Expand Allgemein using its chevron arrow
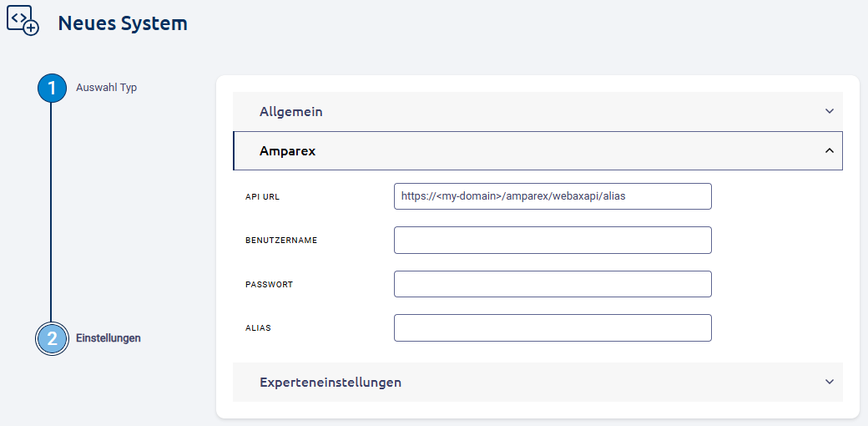 [829, 111]
